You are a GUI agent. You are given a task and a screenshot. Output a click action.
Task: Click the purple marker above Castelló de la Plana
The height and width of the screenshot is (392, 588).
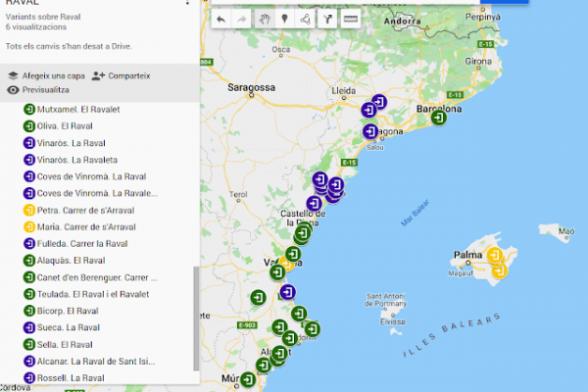pyautogui.click(x=314, y=204)
